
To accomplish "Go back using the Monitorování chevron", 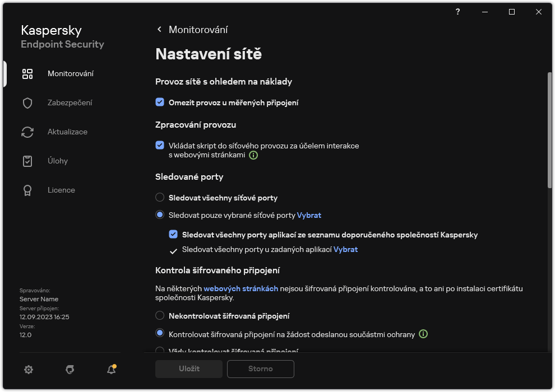I will (160, 30).
